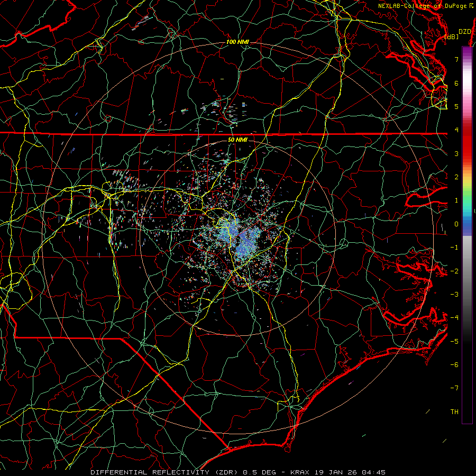Click the differential reflectivity color scale bar
476x476 pixels.
467,235
